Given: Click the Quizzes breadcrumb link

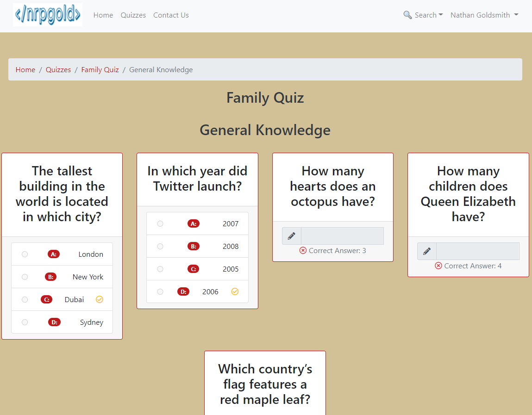Looking at the screenshot, I should pos(58,69).
